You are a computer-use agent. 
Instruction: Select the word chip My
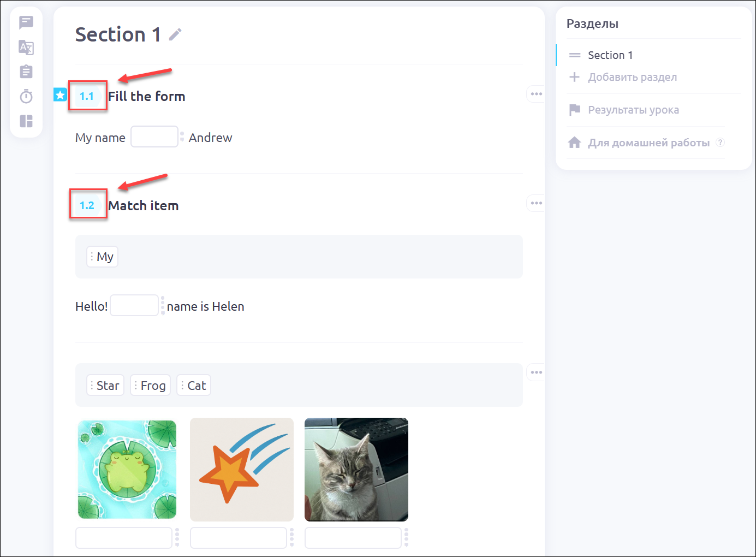coord(102,257)
